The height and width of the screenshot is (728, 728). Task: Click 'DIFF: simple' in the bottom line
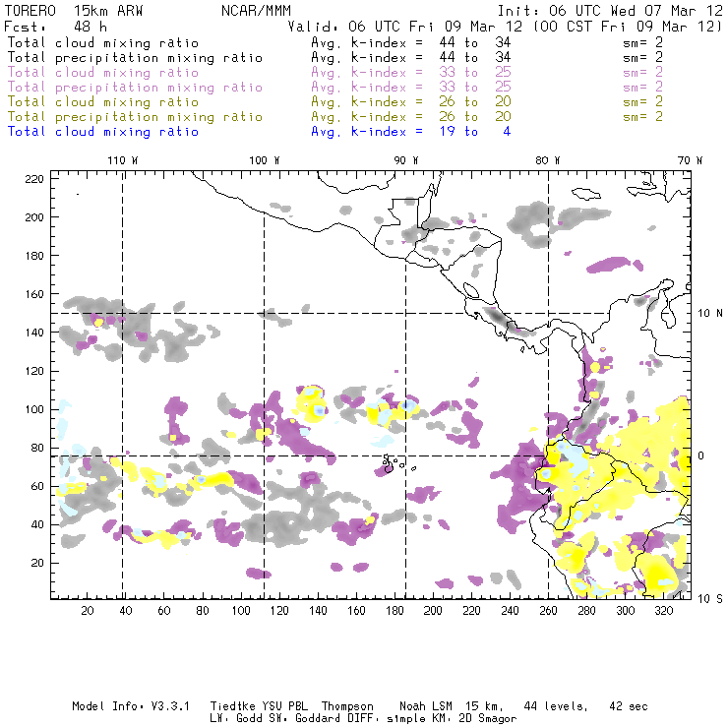click(387, 719)
